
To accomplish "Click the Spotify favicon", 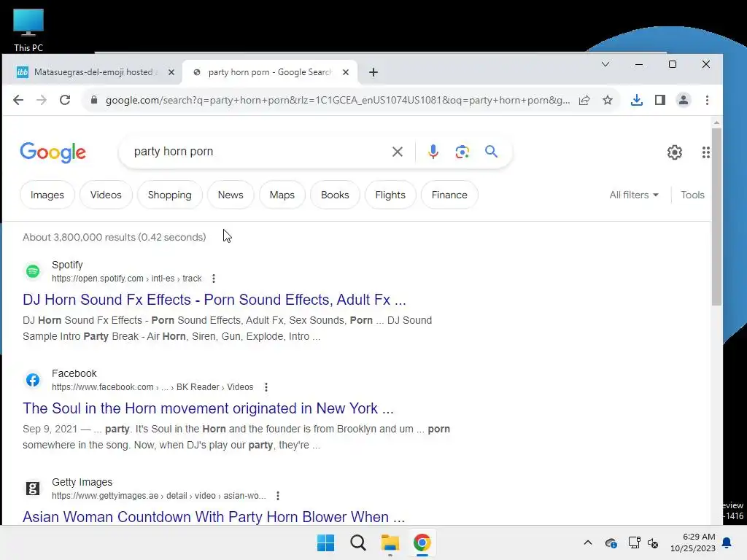I will [x=33, y=271].
